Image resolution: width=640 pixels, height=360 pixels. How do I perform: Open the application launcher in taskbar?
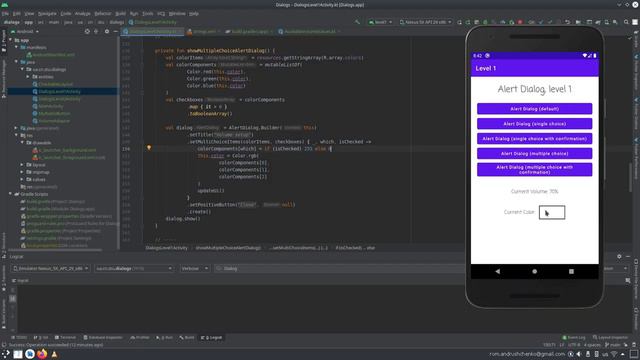point(6,354)
